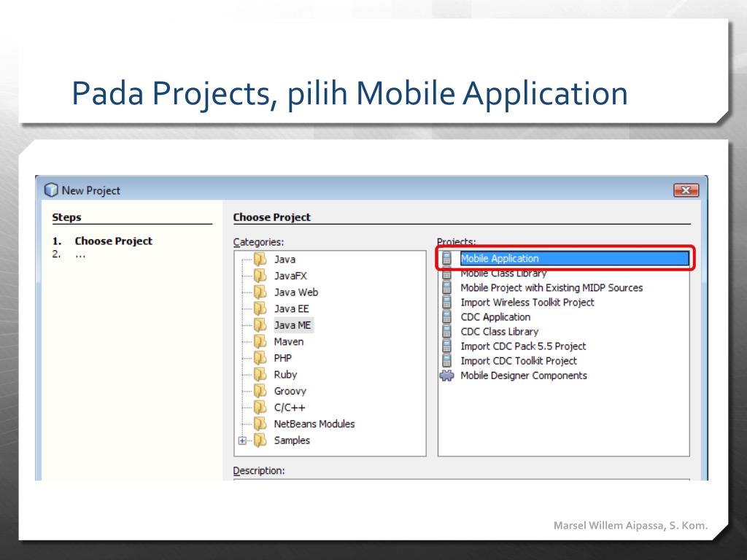This screenshot has width=747, height=560.
Task: Choose CDC Class Library project type
Action: 499,332
